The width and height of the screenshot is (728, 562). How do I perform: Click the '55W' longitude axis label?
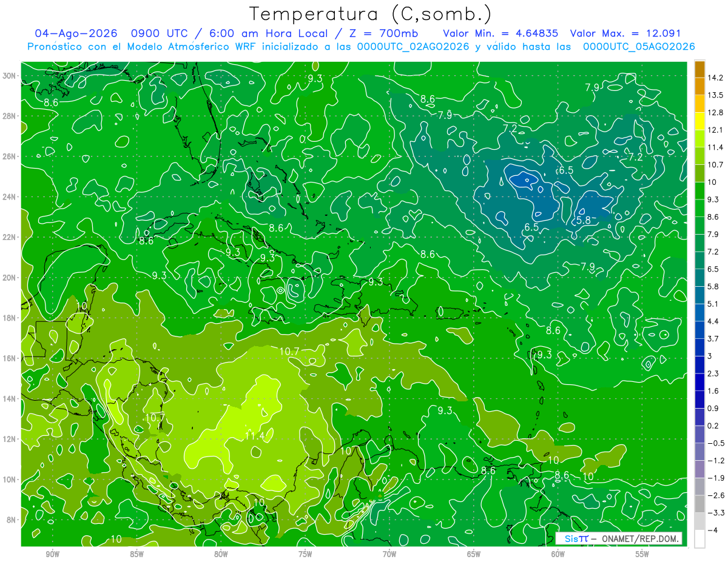[x=642, y=554]
